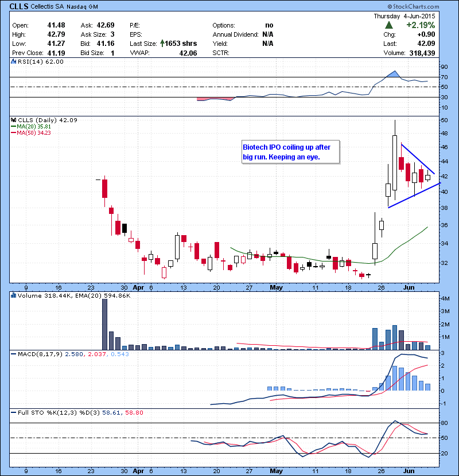Click the candlestick icon before CLLS (Daily)
Screen dimensions: 459x476
tap(13, 120)
